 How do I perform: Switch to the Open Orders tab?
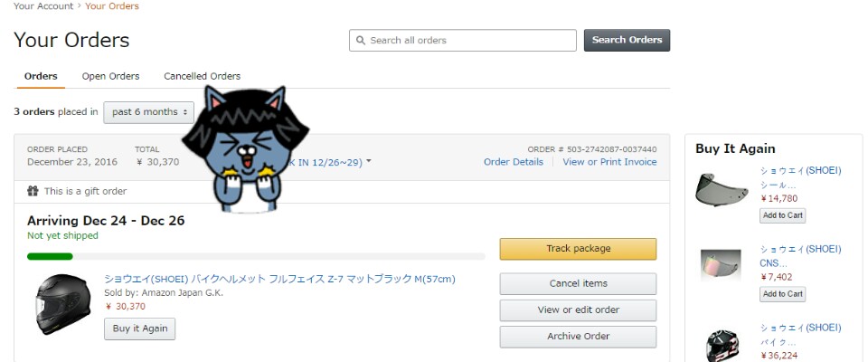(x=110, y=76)
